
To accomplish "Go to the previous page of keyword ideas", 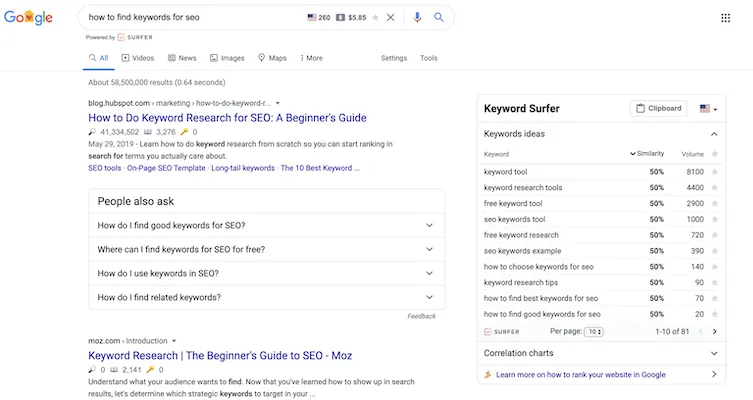I will (701, 332).
